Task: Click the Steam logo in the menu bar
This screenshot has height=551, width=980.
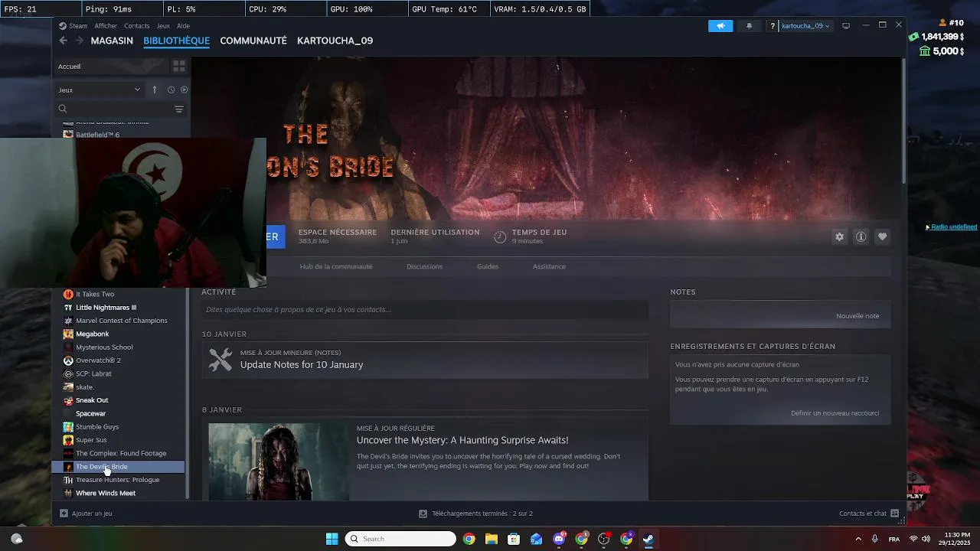Action: [x=63, y=26]
